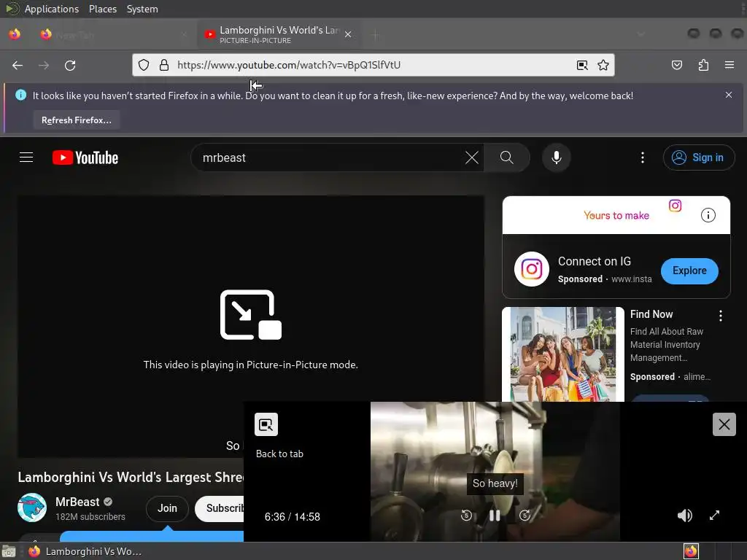Click the Firefox pinned tab icon

tap(15, 34)
